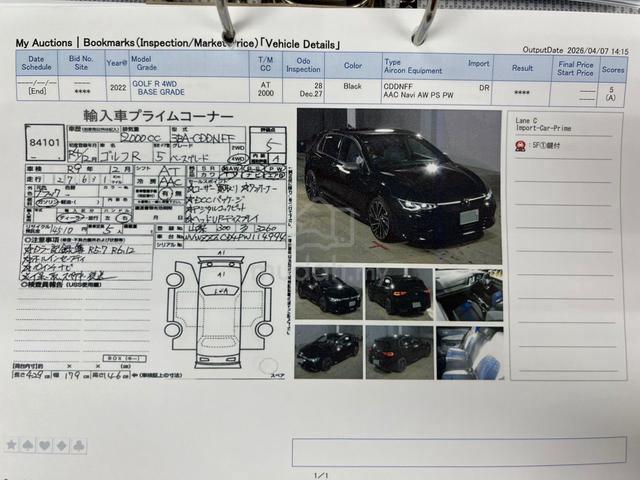Screen dimensions: 640x480
Task: Open the rear seats interior thumbnail
Action: pyautogui.click(x=470, y=353)
